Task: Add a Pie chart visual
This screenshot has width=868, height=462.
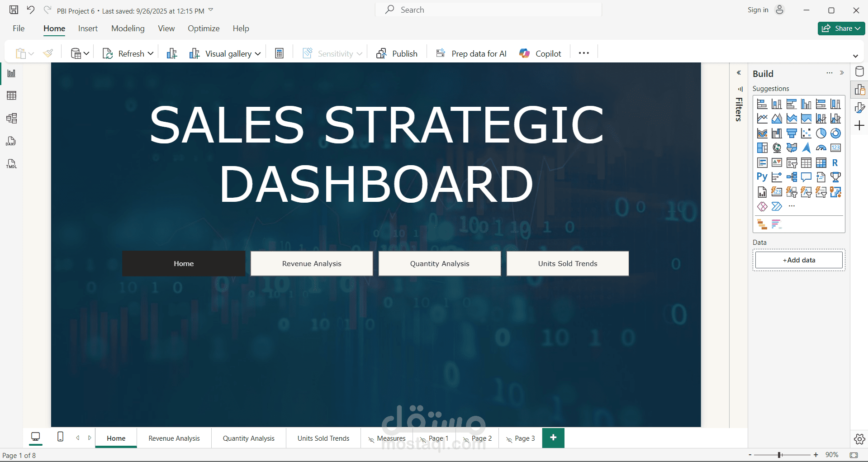Action: 821,133
